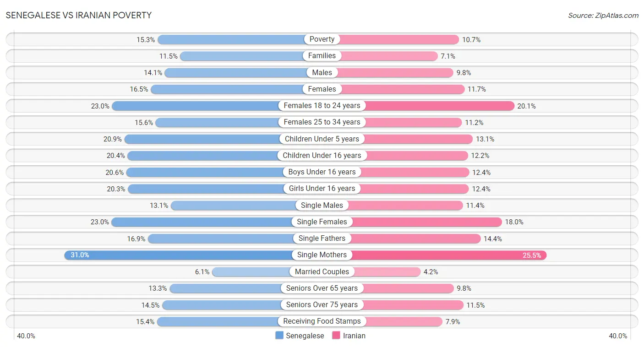Toggle the Iranian legend swatch

pos(336,336)
